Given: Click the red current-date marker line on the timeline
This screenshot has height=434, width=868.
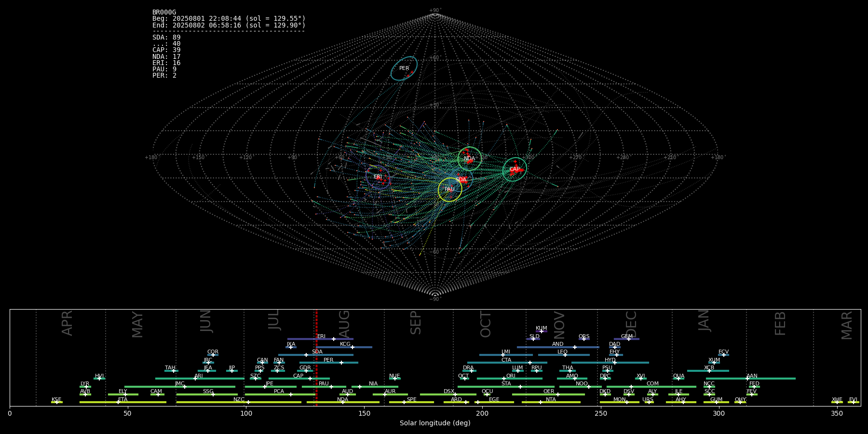Looking at the screenshot, I should (316, 357).
